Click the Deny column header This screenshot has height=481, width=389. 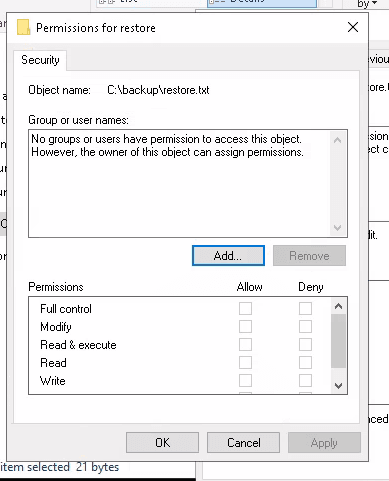click(x=311, y=287)
